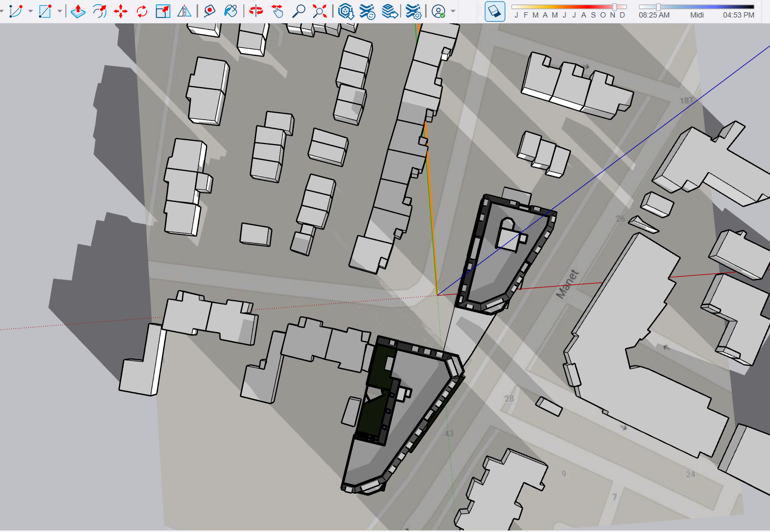Image resolution: width=770 pixels, height=532 pixels.
Task: Pick the Paint Bucket tool
Action: point(231,11)
